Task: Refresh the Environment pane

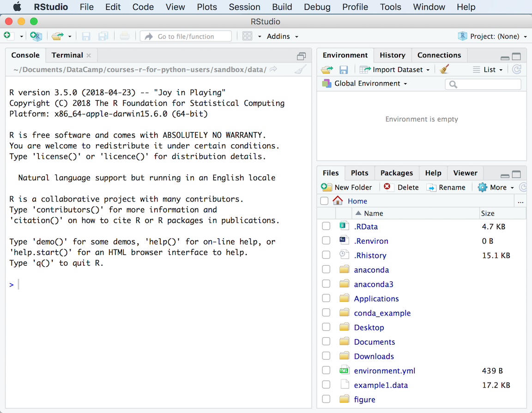Action: pos(516,70)
